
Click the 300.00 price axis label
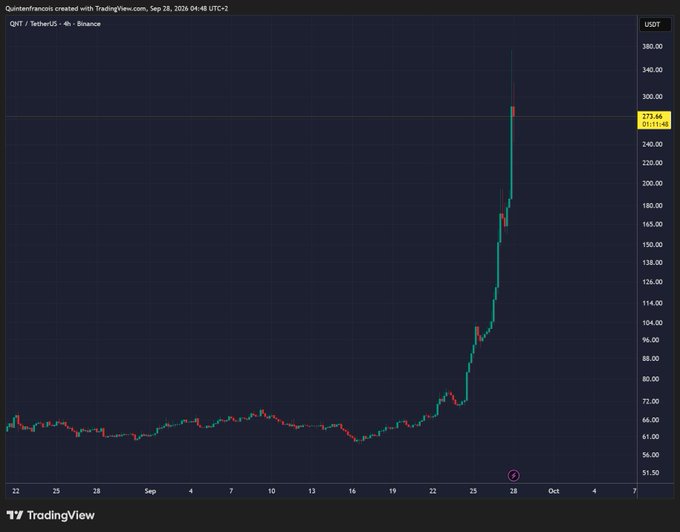pyautogui.click(x=652, y=97)
